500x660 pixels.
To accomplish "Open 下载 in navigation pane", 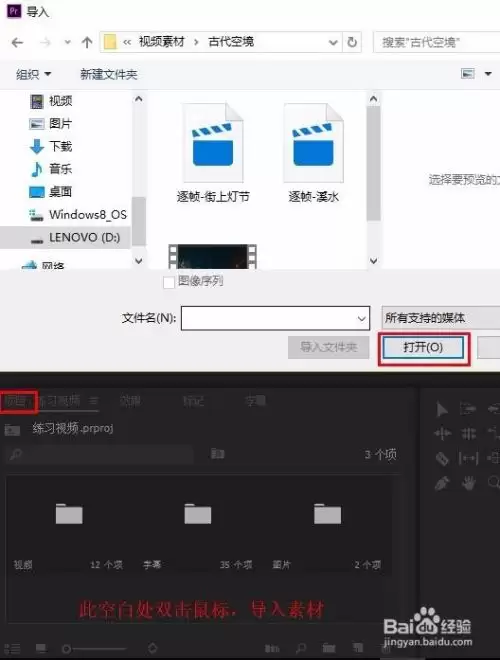I will (x=51, y=146).
